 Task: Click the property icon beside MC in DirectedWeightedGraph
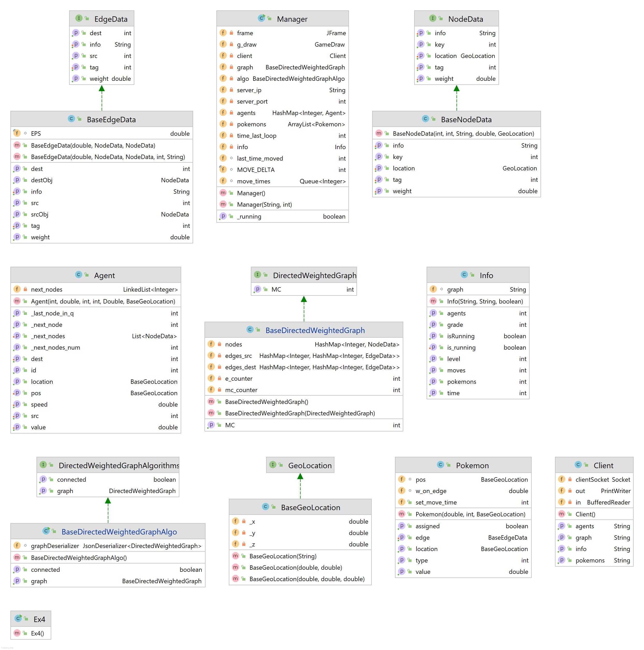tap(258, 289)
